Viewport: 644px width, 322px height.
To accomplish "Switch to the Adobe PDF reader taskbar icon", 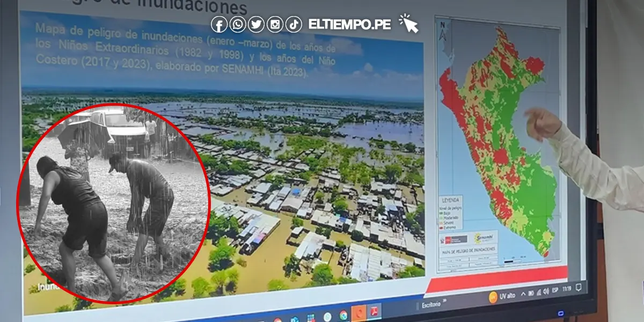I will pyautogui.click(x=375, y=311).
